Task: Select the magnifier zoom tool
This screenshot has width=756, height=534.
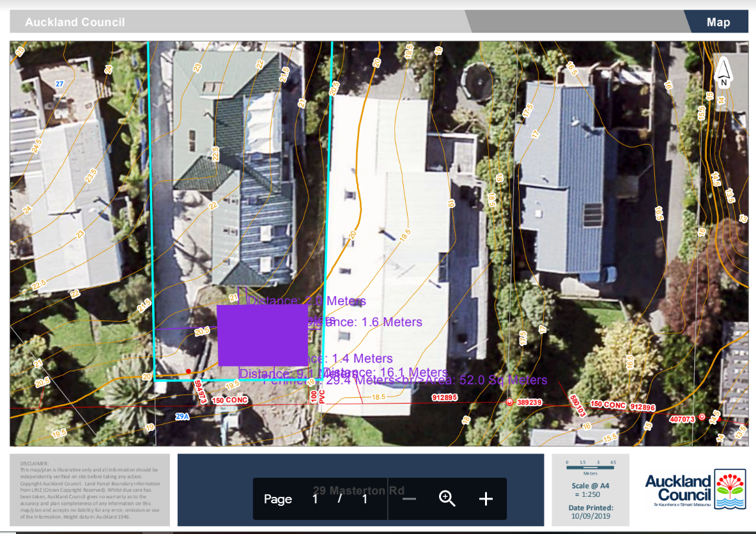Action: pos(447,499)
